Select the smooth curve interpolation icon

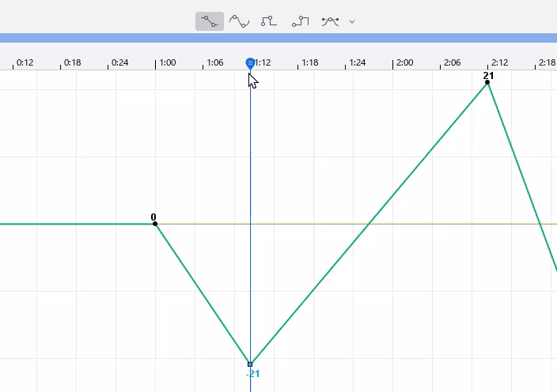click(x=239, y=21)
